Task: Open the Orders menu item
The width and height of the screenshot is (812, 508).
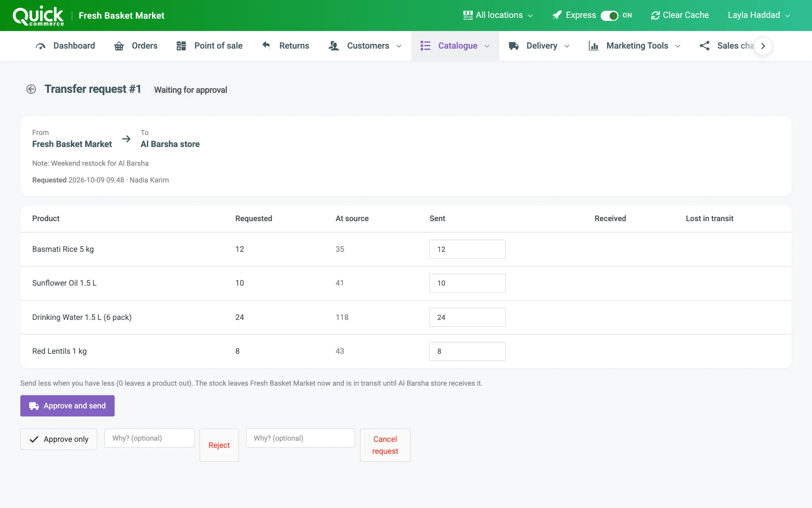Action: 136,46
